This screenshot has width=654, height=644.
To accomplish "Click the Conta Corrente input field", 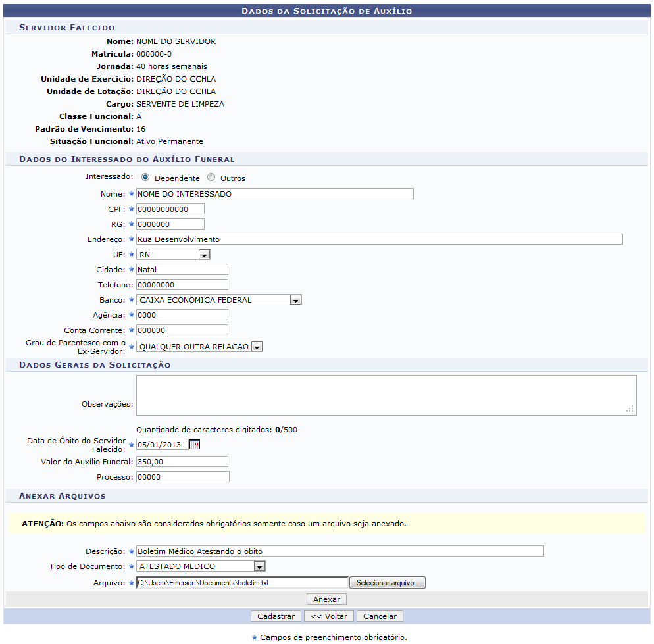I will pyautogui.click(x=182, y=330).
